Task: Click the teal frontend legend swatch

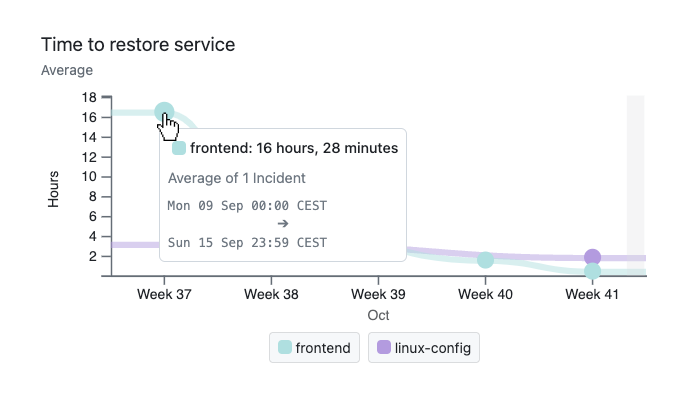Action: pyautogui.click(x=285, y=348)
